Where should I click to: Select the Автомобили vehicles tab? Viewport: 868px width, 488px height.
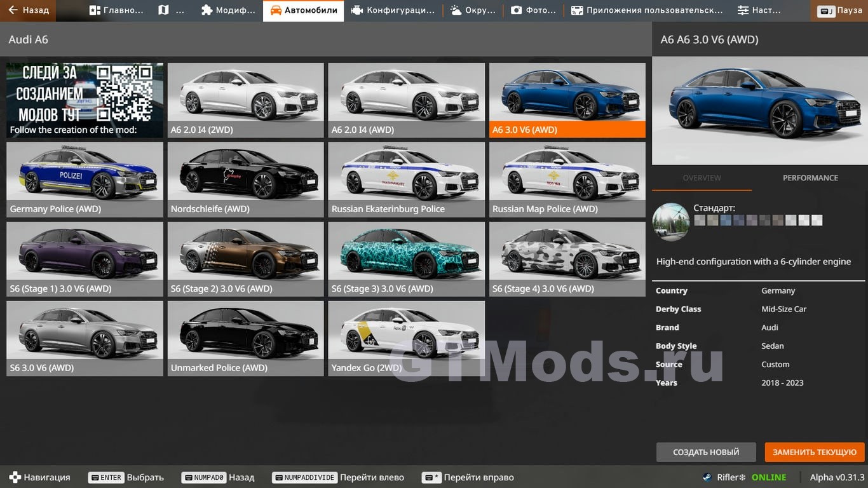[304, 10]
